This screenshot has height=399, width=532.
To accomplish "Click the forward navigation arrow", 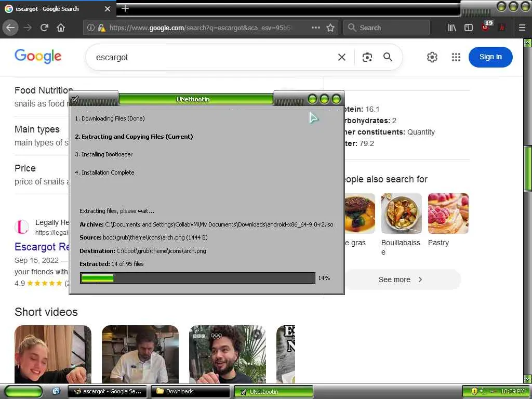I will click(x=28, y=28).
